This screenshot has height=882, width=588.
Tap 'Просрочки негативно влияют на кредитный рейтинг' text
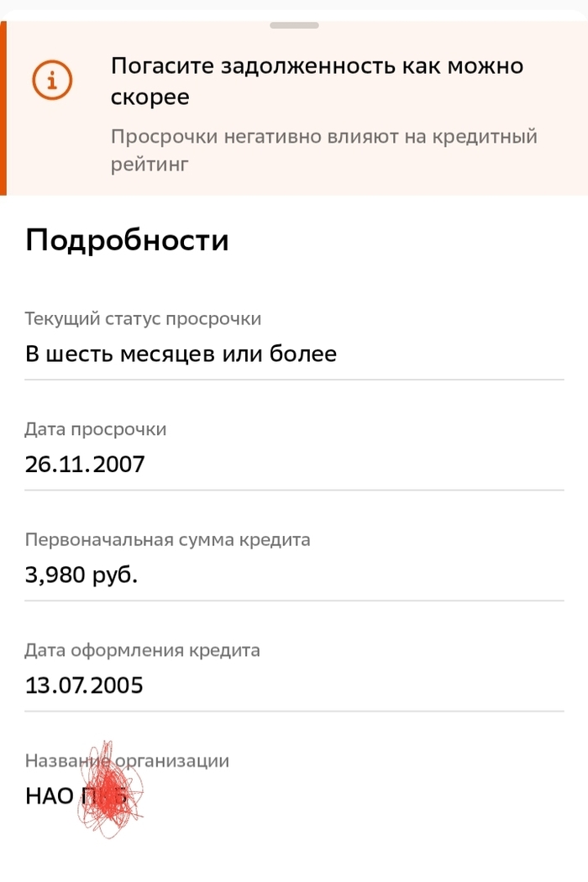pyautogui.click(x=323, y=150)
